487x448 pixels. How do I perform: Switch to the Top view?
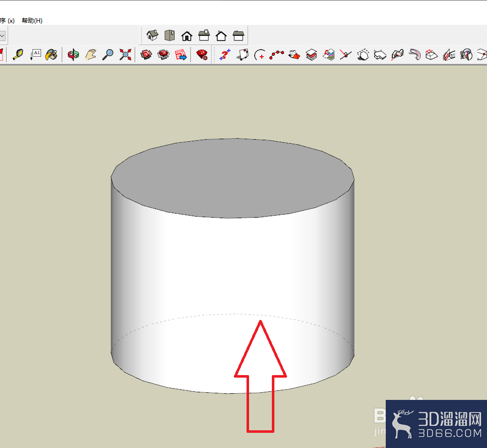(x=170, y=35)
